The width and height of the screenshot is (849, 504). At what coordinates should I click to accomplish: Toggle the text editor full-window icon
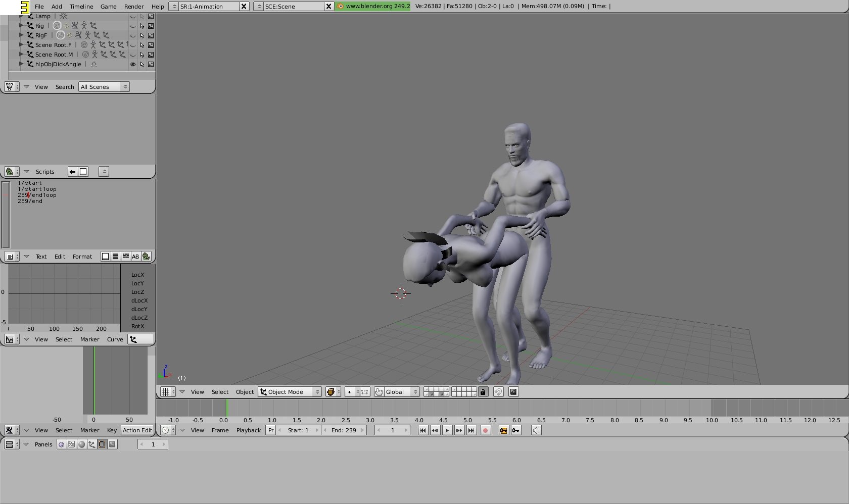(105, 257)
